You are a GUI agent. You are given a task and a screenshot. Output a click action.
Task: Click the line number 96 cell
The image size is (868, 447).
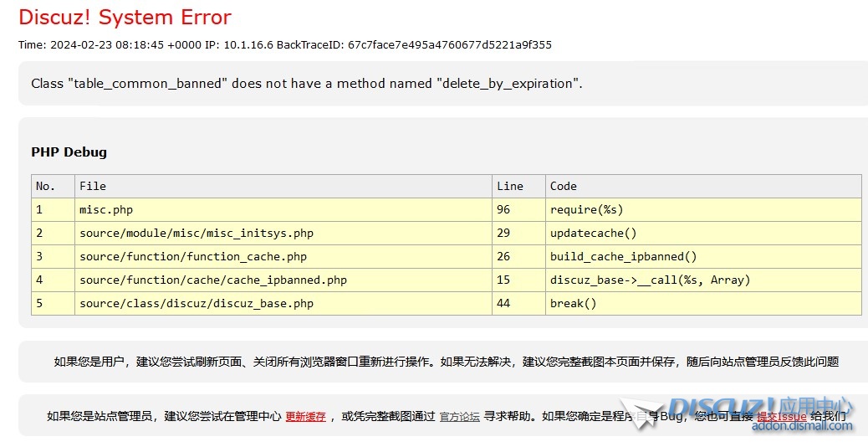point(503,209)
